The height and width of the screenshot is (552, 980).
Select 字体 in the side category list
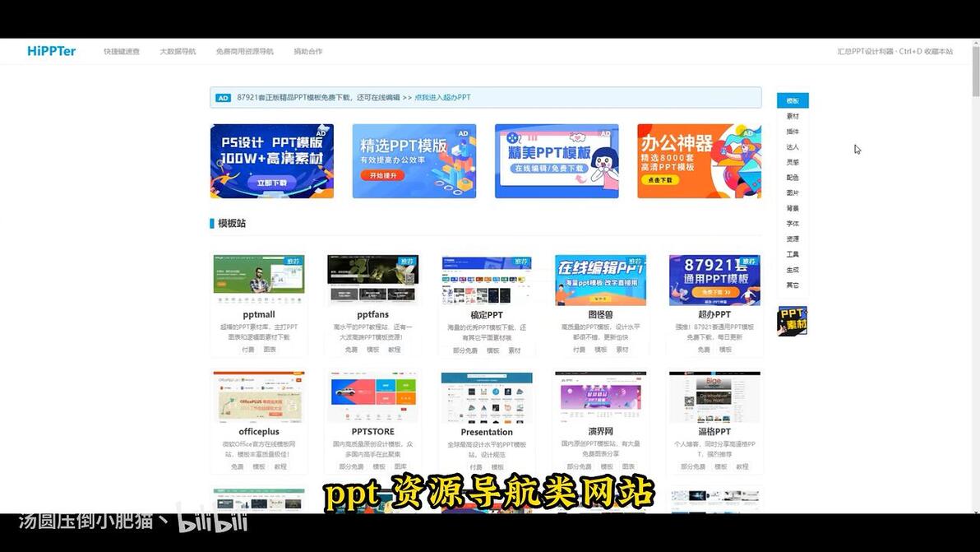[793, 223]
